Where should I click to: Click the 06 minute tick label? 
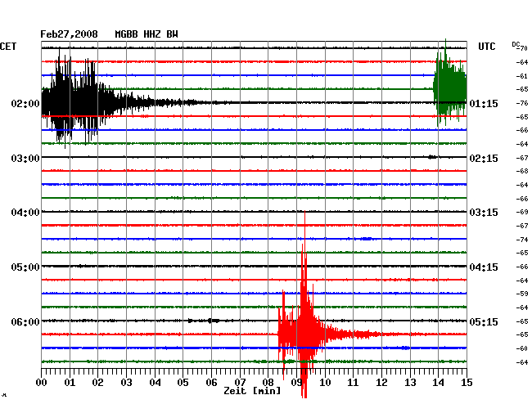click(x=211, y=383)
